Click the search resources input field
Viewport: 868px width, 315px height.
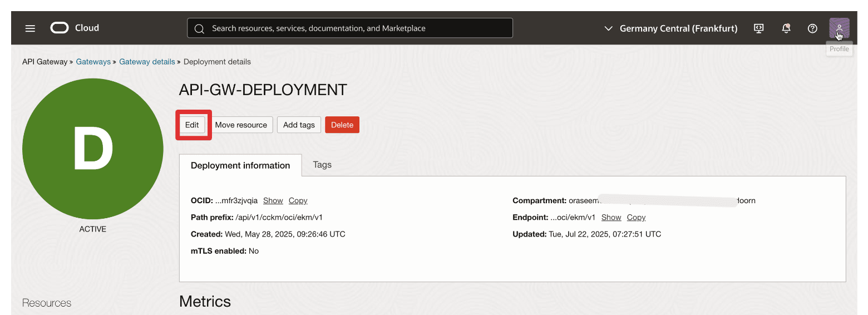coord(350,28)
